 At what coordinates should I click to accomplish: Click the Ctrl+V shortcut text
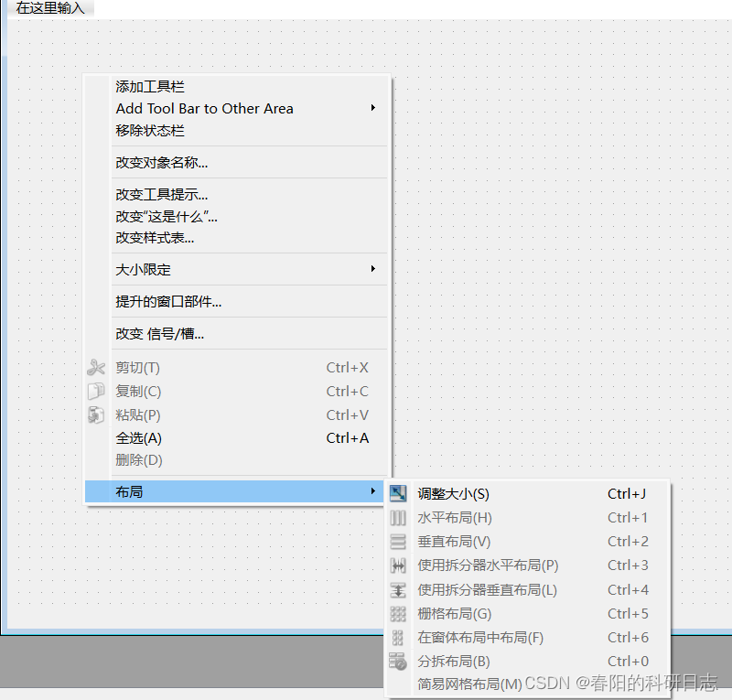[348, 415]
